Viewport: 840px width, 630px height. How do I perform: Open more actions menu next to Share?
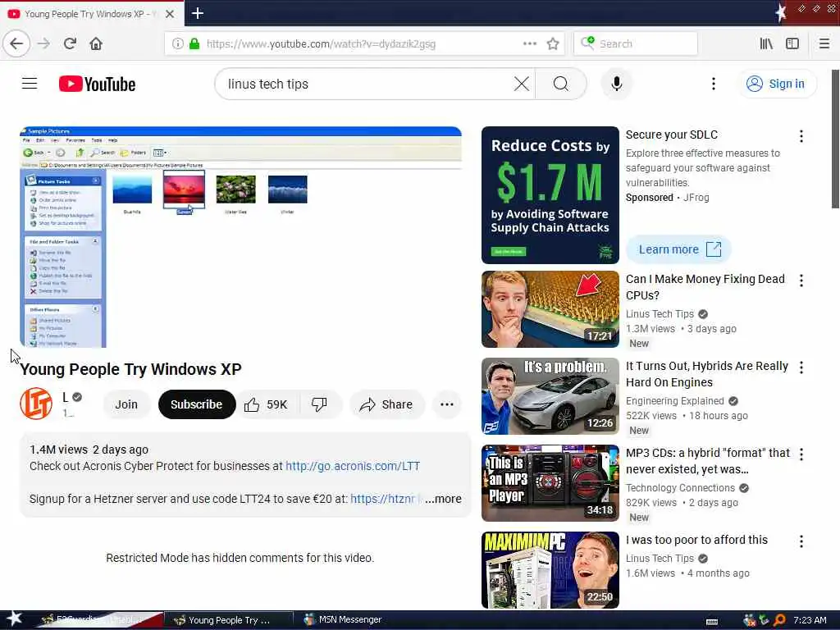click(x=447, y=404)
